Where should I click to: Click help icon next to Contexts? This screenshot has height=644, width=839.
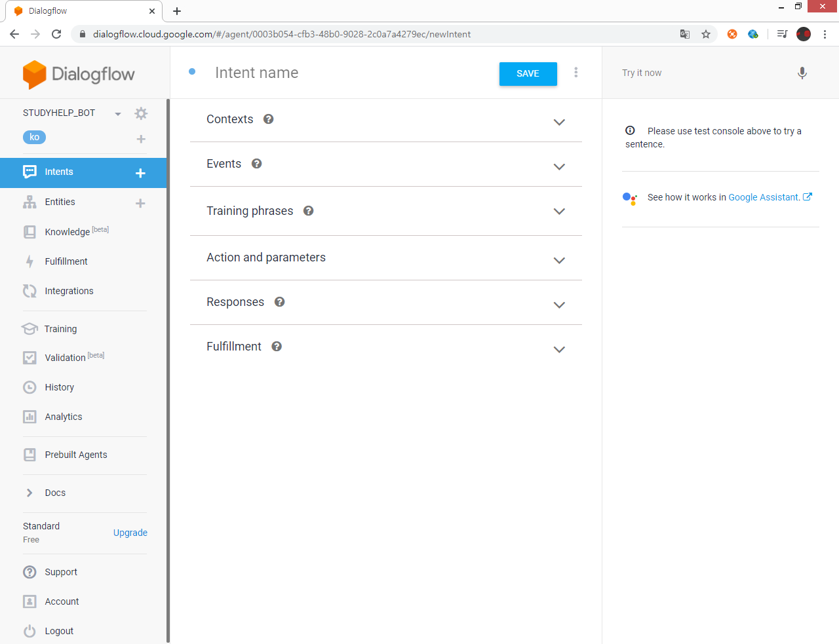[x=269, y=119]
